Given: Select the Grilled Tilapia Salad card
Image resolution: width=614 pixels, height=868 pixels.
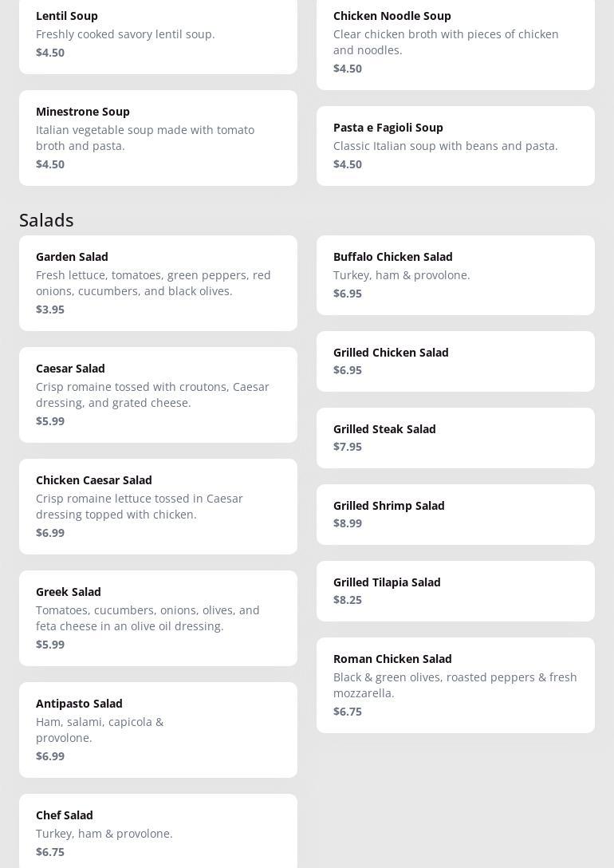Looking at the screenshot, I should [455, 591].
